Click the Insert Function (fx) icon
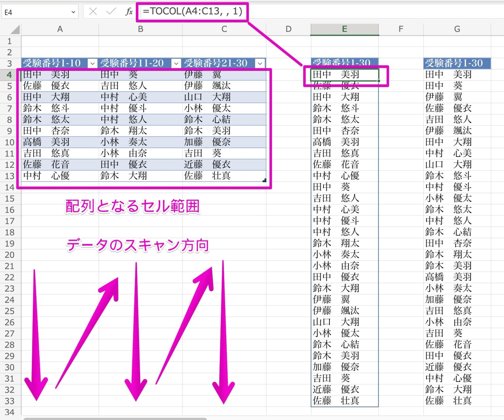The width and height of the screenshot is (504, 420). (129, 11)
